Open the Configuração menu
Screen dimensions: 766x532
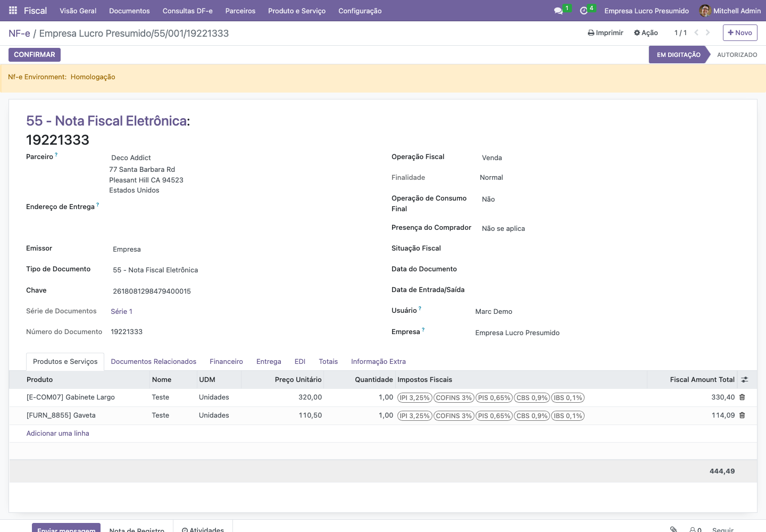(360, 11)
